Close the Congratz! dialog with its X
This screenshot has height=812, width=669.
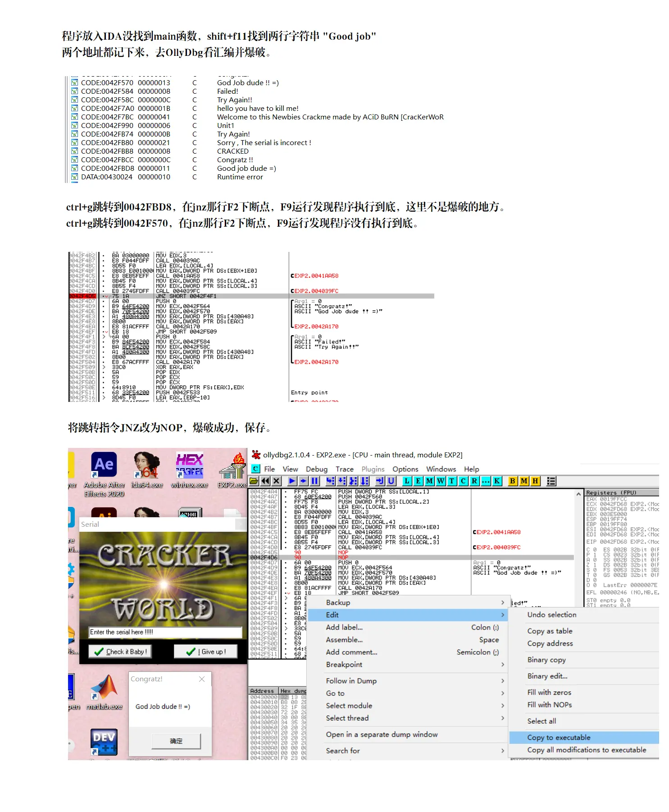202,679
